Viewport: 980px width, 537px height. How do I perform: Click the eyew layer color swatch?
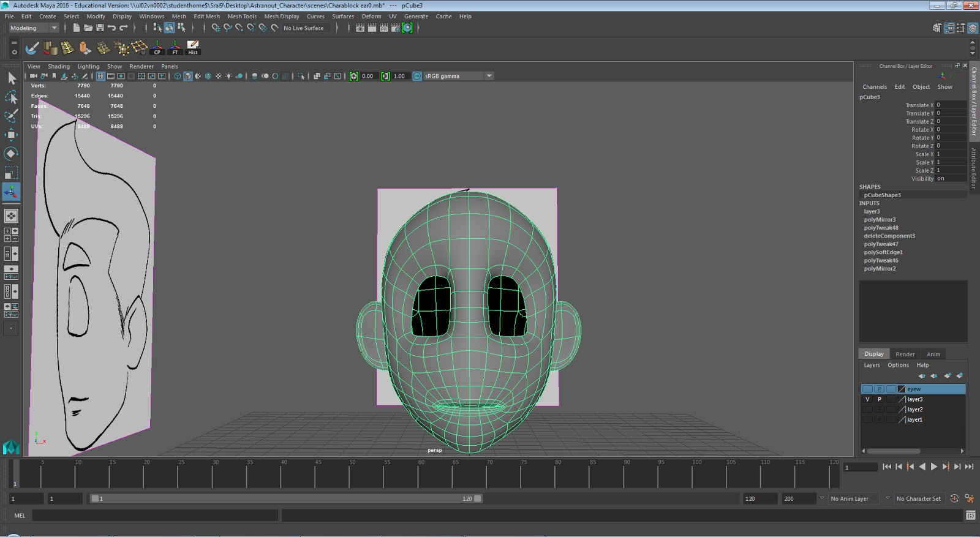click(901, 389)
